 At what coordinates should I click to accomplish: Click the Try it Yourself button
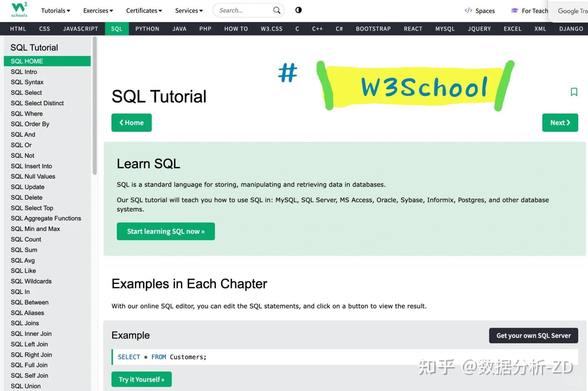click(x=141, y=379)
